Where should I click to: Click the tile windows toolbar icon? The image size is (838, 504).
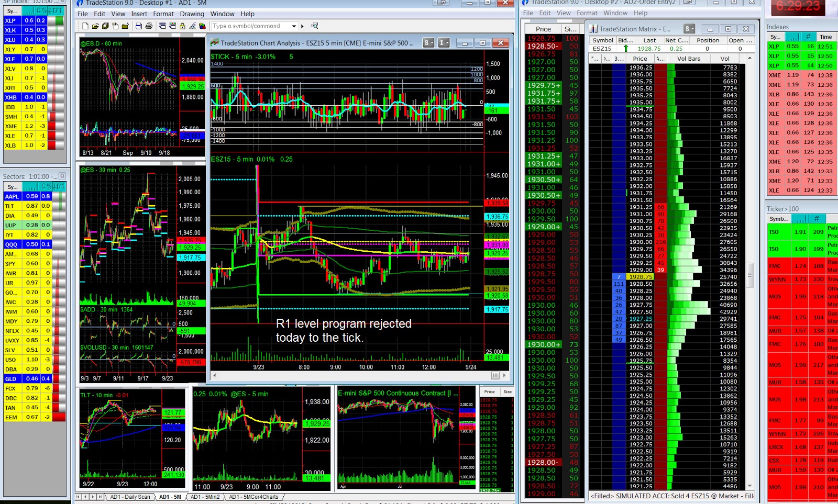pyautogui.click(x=172, y=26)
